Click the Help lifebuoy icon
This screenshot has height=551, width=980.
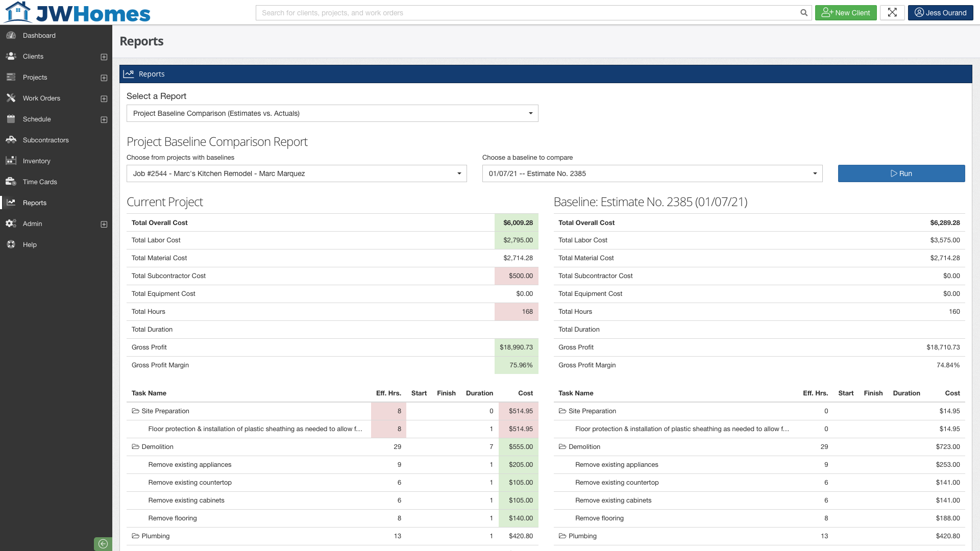(x=11, y=244)
